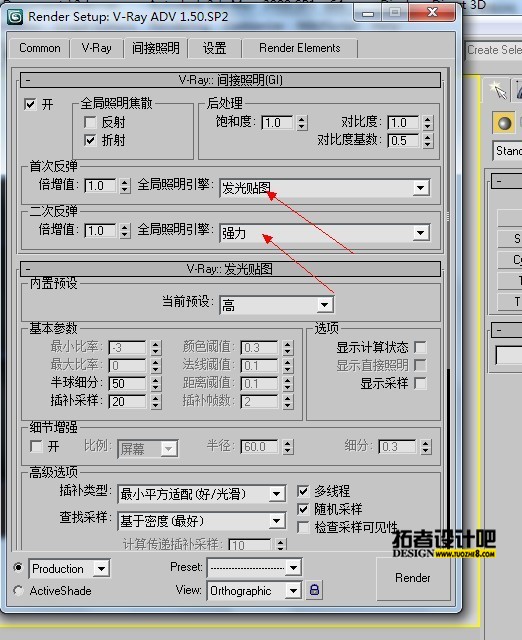Toggle the 折射 caustics checkbox
Screen dimensions: 522x640
click(90, 140)
